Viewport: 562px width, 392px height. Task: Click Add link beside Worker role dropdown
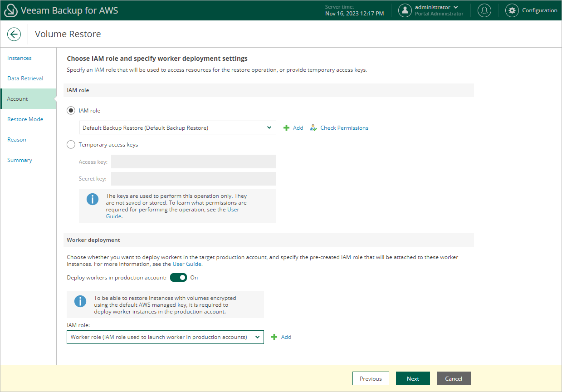[x=286, y=337]
